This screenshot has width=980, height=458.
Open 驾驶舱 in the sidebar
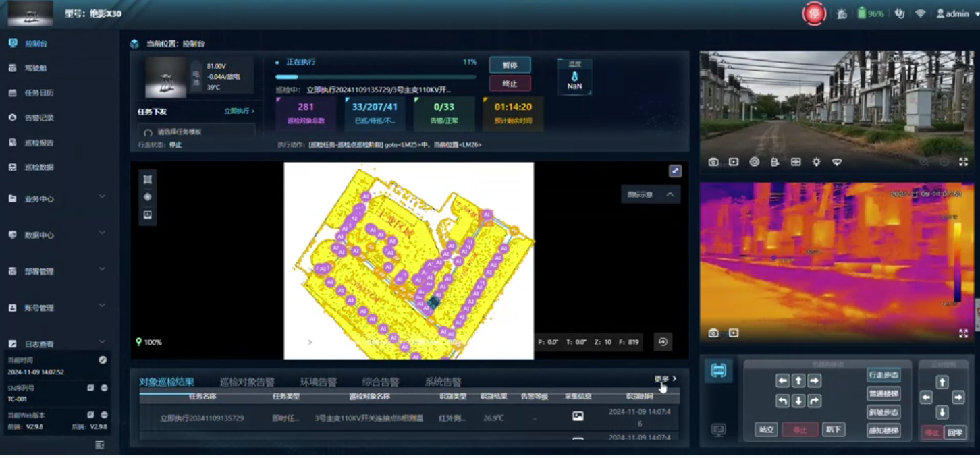[36, 68]
